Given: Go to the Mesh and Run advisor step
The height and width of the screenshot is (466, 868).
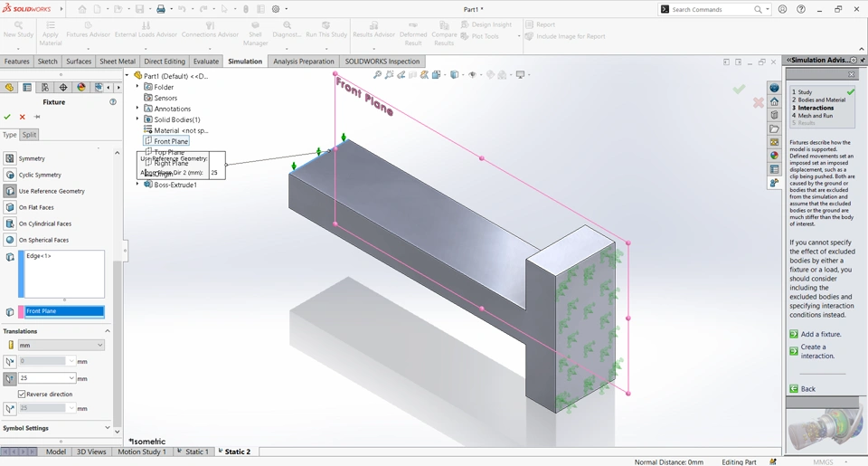Looking at the screenshot, I should click(815, 115).
